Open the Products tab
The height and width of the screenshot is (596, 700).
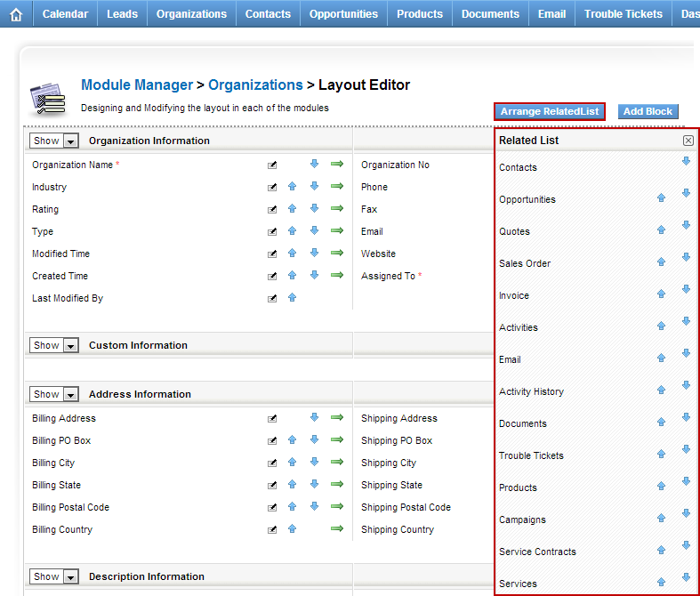point(420,14)
